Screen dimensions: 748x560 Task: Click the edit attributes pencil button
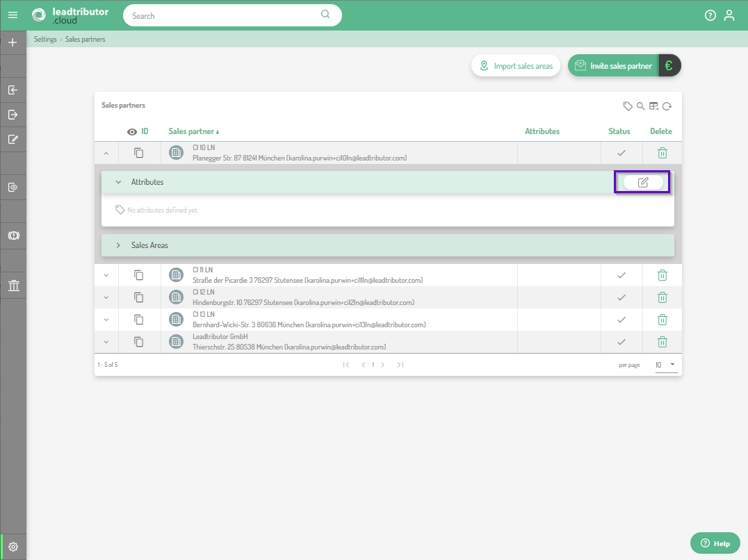pyautogui.click(x=643, y=182)
